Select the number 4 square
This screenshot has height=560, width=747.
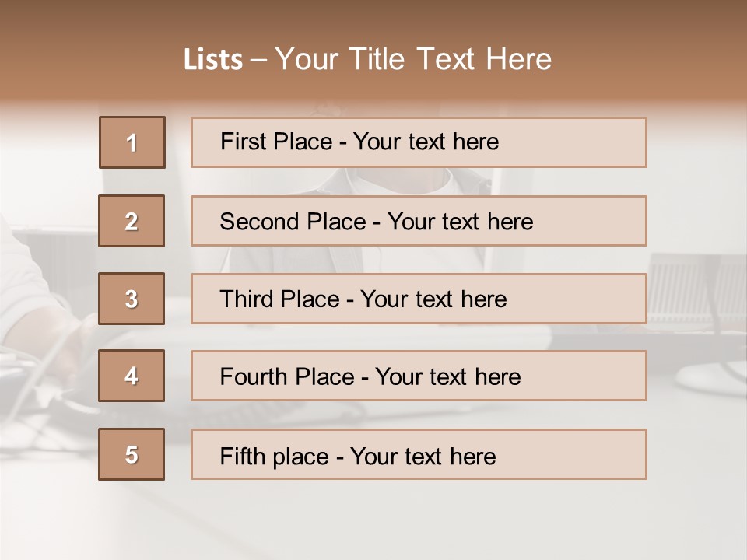[x=132, y=376]
